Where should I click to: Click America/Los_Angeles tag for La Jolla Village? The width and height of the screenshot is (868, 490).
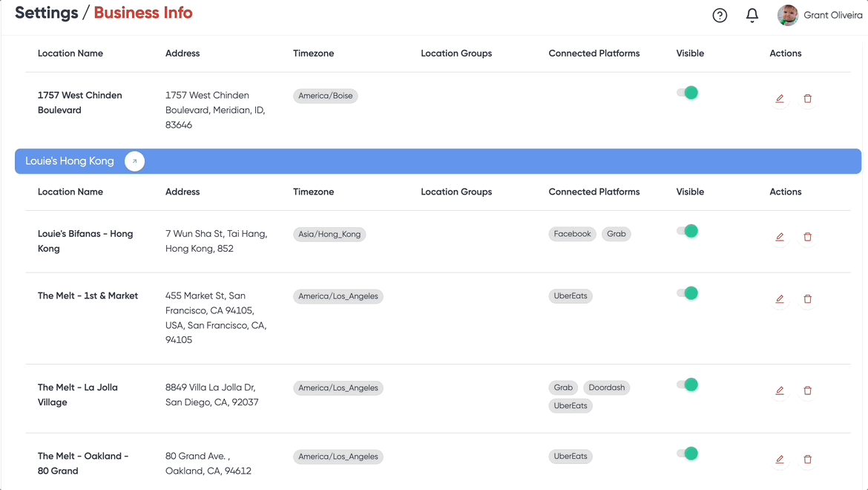coord(338,388)
